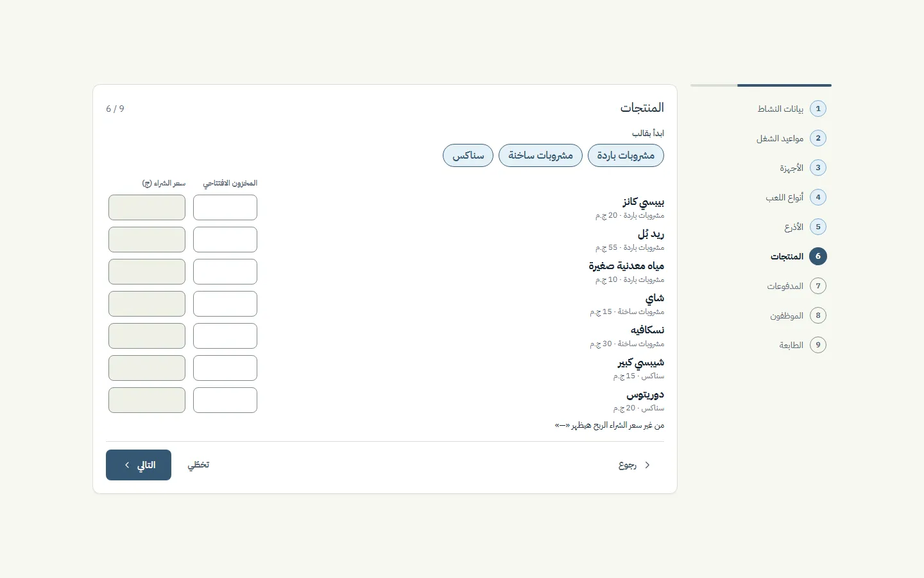Click the product name شيبسي كبير
The width and height of the screenshot is (924, 578).
pyautogui.click(x=641, y=362)
